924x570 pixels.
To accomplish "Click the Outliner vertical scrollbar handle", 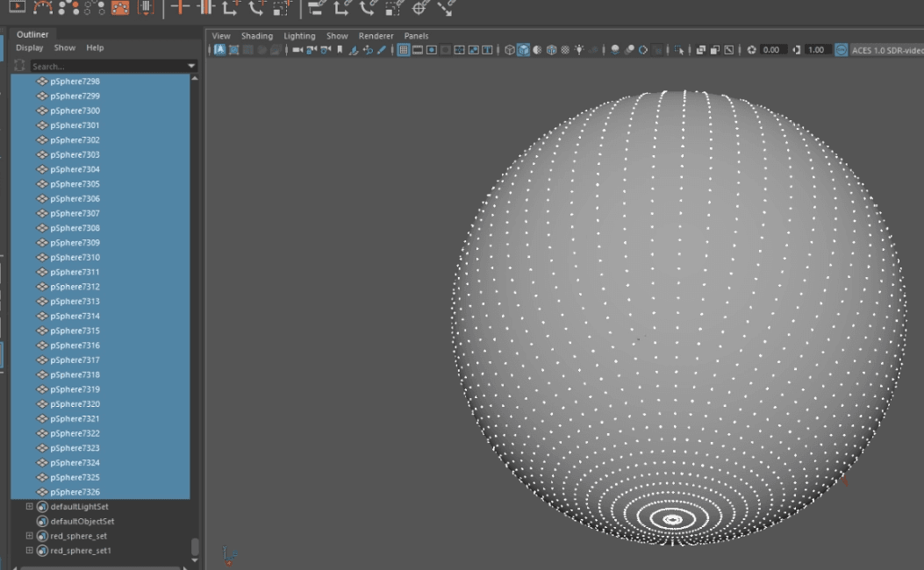I will point(195,545).
